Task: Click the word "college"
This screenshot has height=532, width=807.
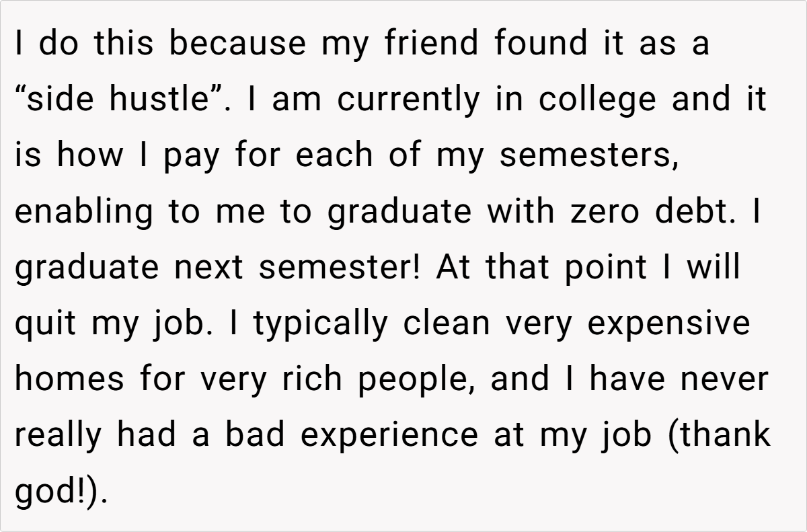Action: 597,100
